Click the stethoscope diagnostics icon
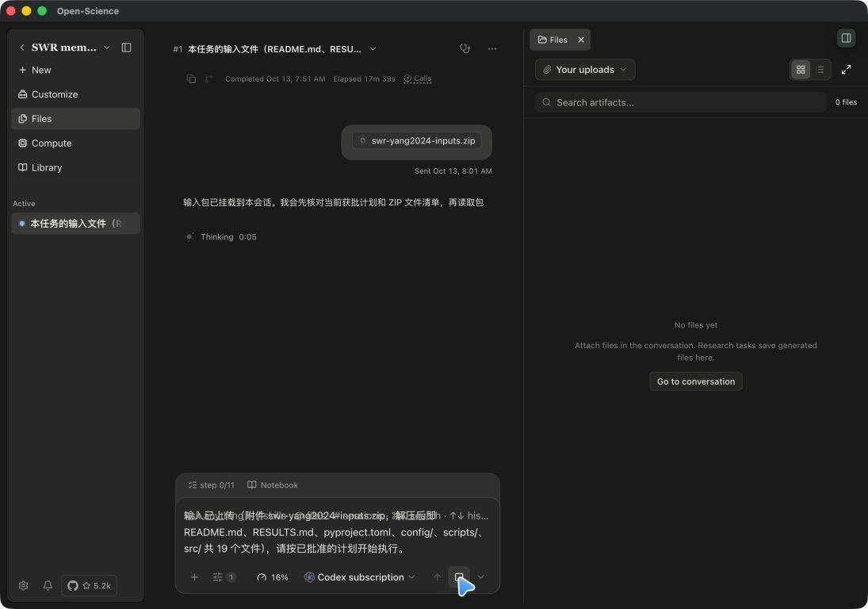 465,48
